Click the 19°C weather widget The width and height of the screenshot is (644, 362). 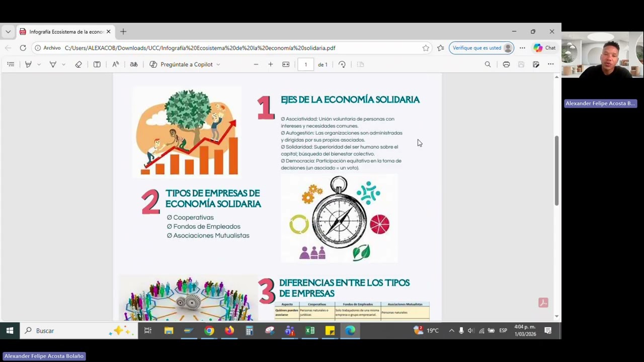(426, 330)
